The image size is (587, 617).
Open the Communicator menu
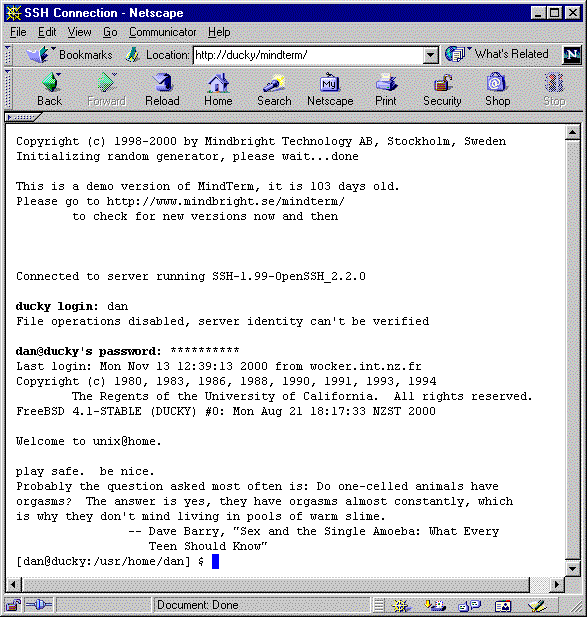[162, 32]
